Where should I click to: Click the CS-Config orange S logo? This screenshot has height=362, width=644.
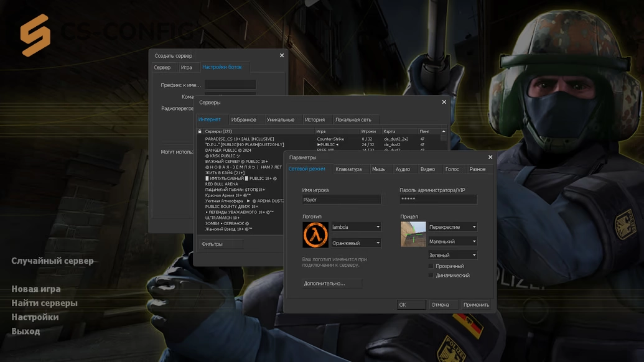[35, 35]
